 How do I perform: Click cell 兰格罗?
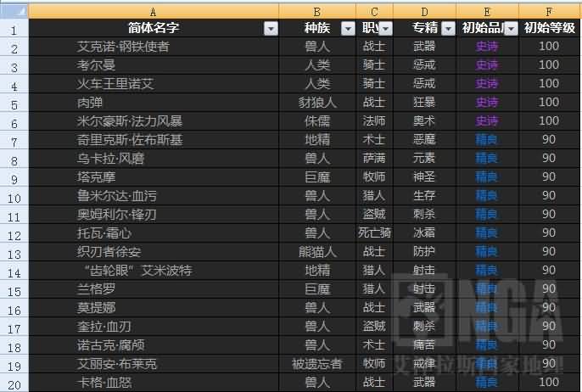(x=154, y=289)
